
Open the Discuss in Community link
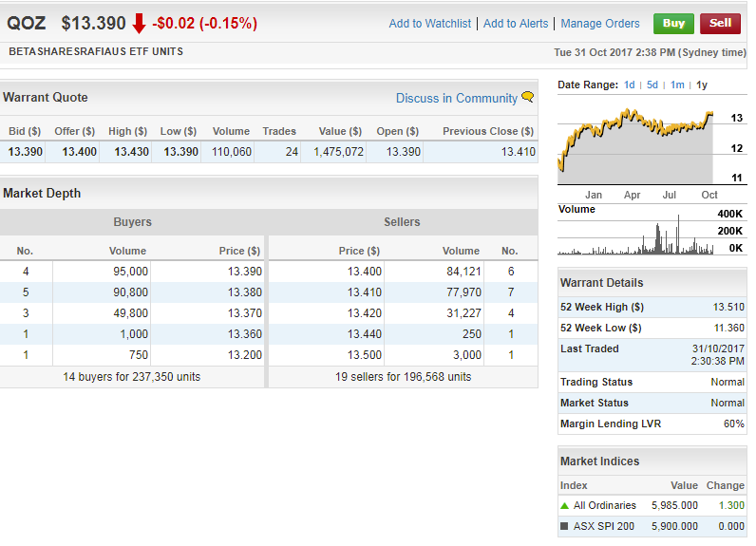click(x=456, y=99)
